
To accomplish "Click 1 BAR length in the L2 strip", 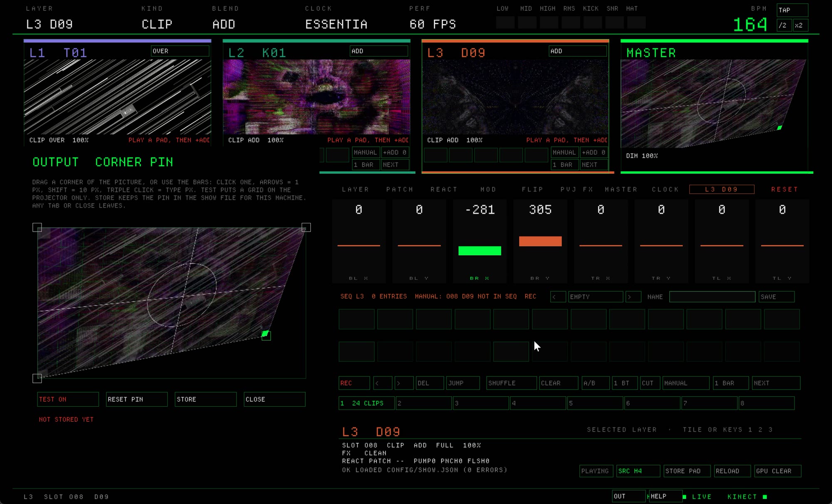I will click(366, 165).
